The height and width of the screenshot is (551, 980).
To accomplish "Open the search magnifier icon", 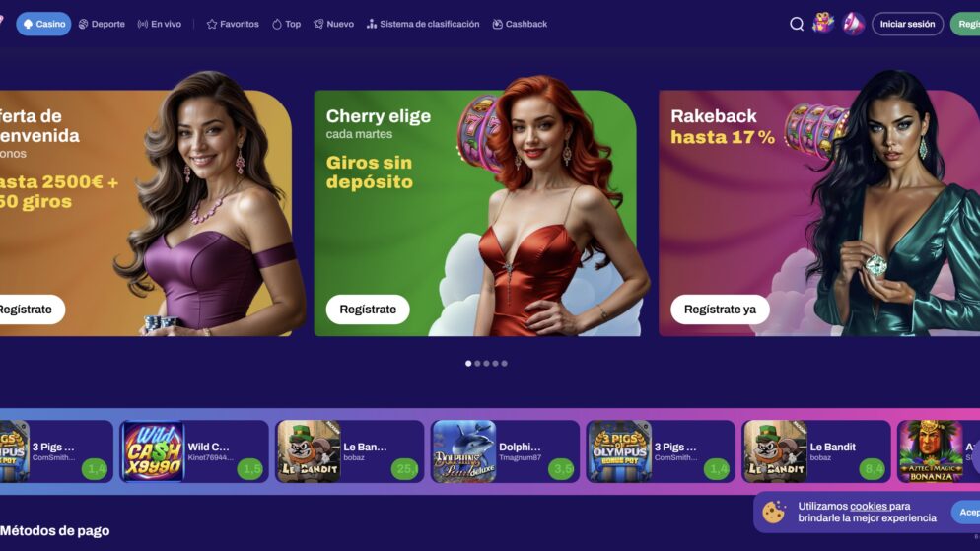I will (797, 24).
